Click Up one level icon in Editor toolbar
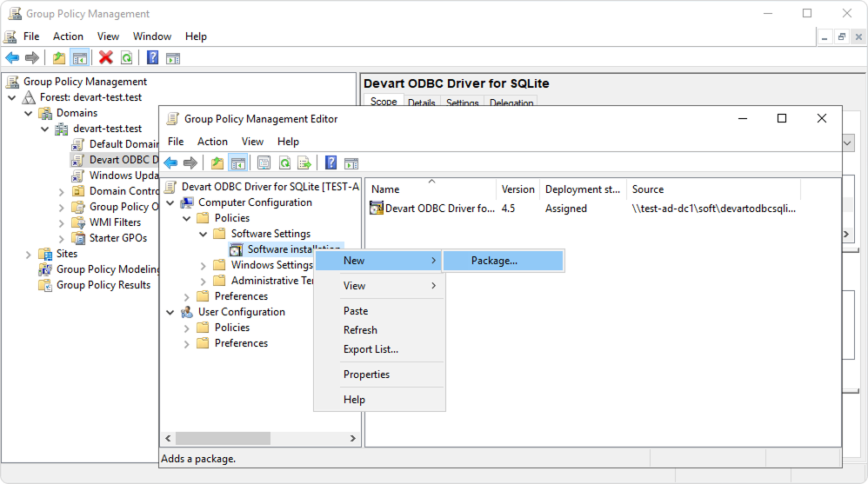 217,162
